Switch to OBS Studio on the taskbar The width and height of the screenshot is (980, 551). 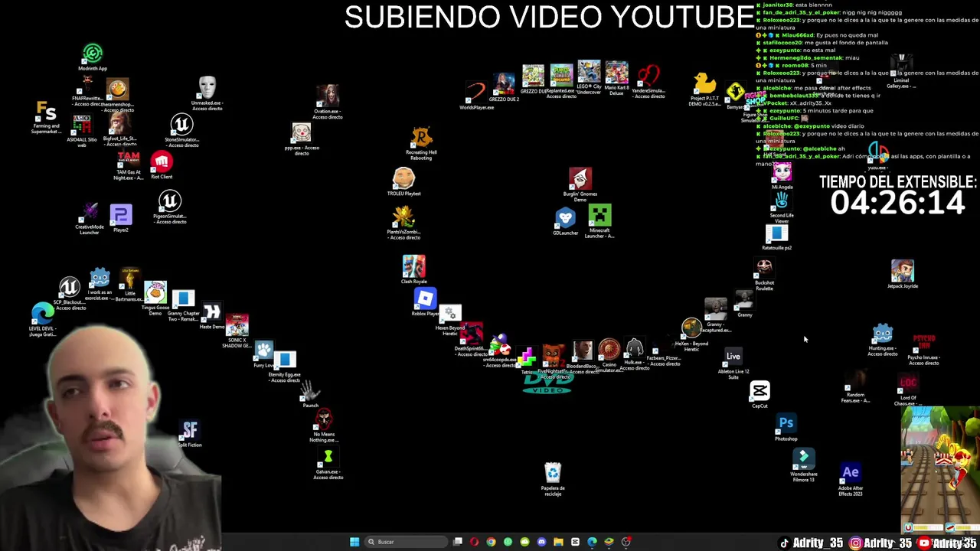click(626, 542)
